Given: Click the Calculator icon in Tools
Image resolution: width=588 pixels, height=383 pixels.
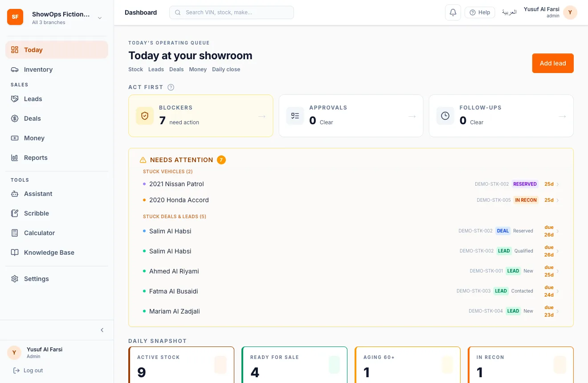Looking at the screenshot, I should coord(15,233).
